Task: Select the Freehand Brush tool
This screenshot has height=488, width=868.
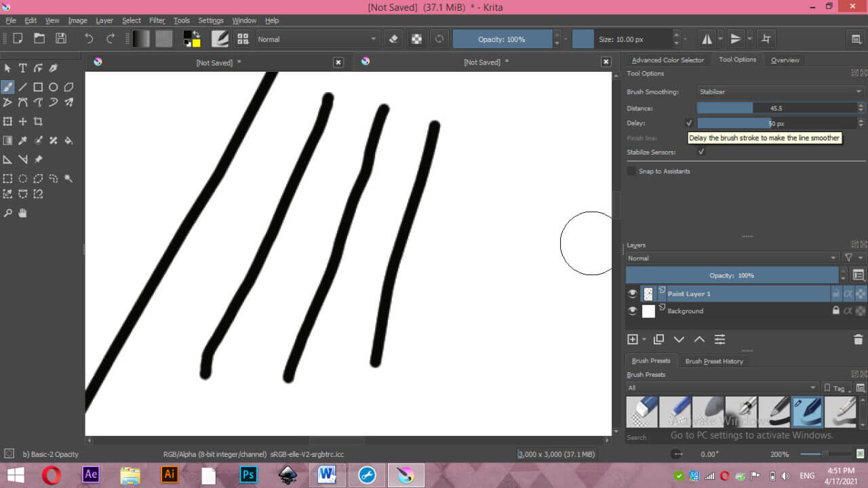Action: (x=7, y=87)
